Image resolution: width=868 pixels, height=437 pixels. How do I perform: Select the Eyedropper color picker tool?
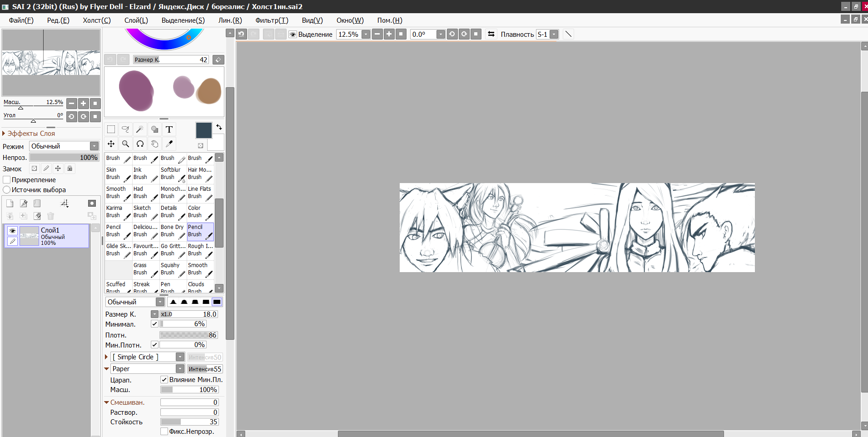click(x=169, y=144)
